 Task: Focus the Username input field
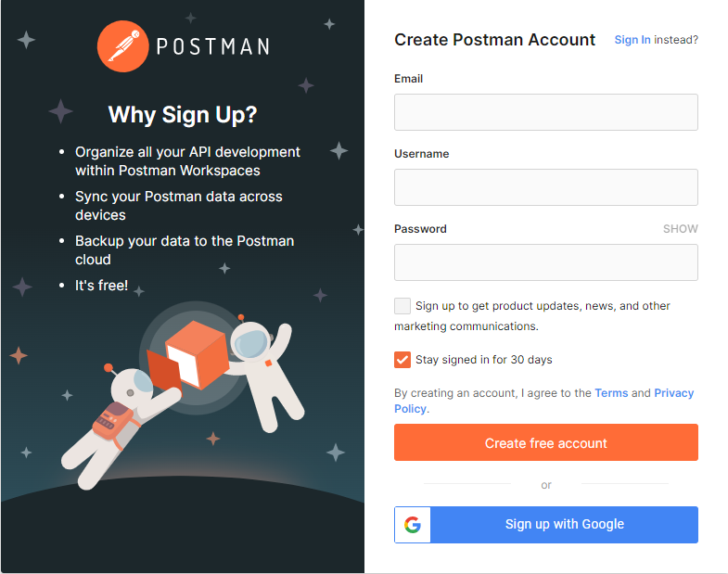(546, 187)
